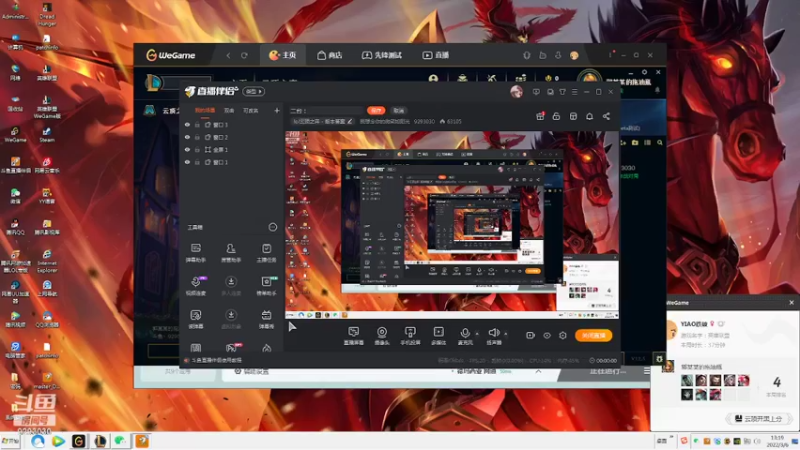The height and width of the screenshot is (450, 800).
Task: Click the share icon in the stream companion
Action: (606, 116)
